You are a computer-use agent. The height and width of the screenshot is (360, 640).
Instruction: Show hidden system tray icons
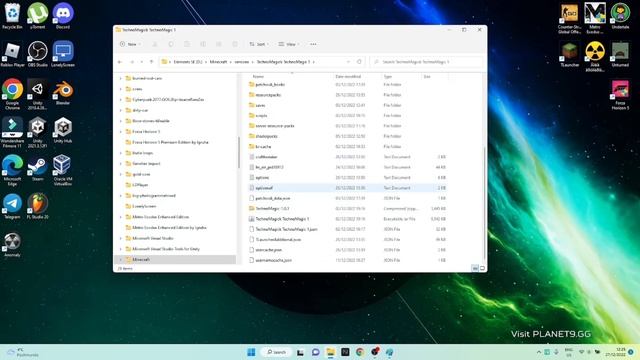click(539, 352)
